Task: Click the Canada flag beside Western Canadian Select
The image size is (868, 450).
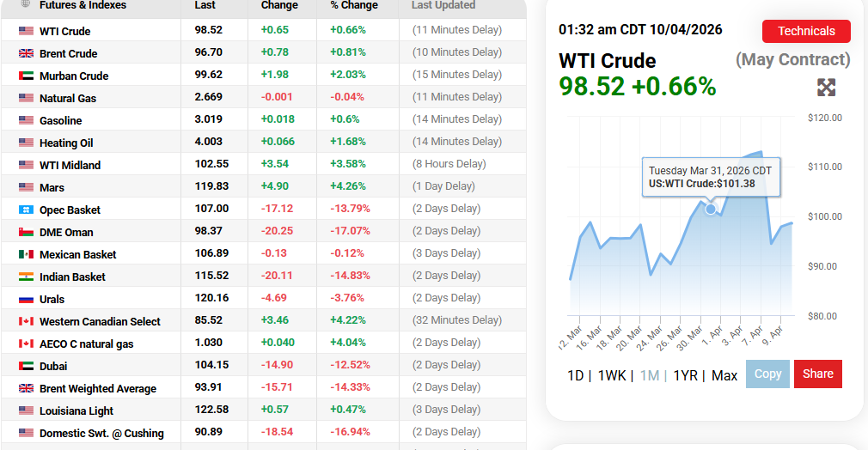Action: point(26,321)
